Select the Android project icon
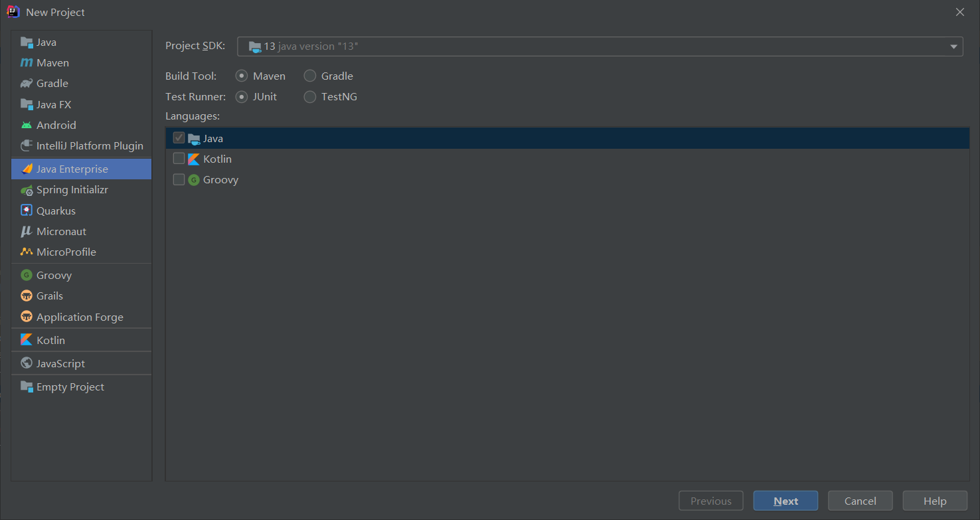The width and height of the screenshot is (980, 520). click(56, 125)
